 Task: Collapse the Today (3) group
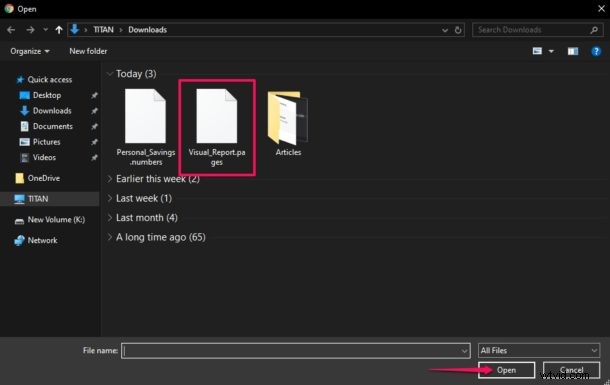point(109,74)
